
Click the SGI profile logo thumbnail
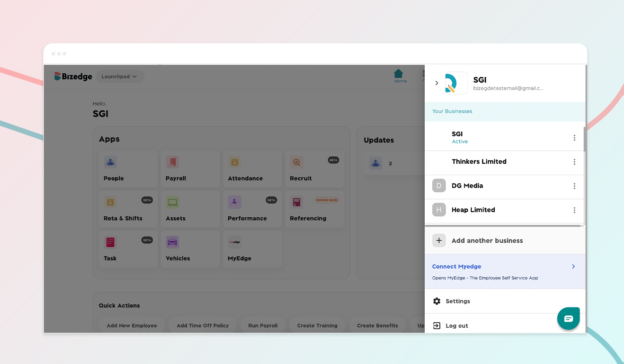(x=456, y=83)
